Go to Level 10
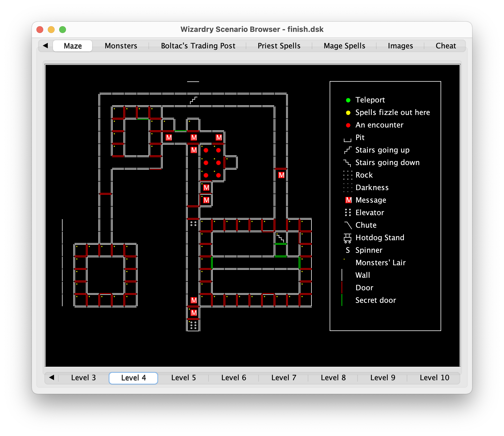The height and width of the screenshot is (436, 504). [434, 378]
